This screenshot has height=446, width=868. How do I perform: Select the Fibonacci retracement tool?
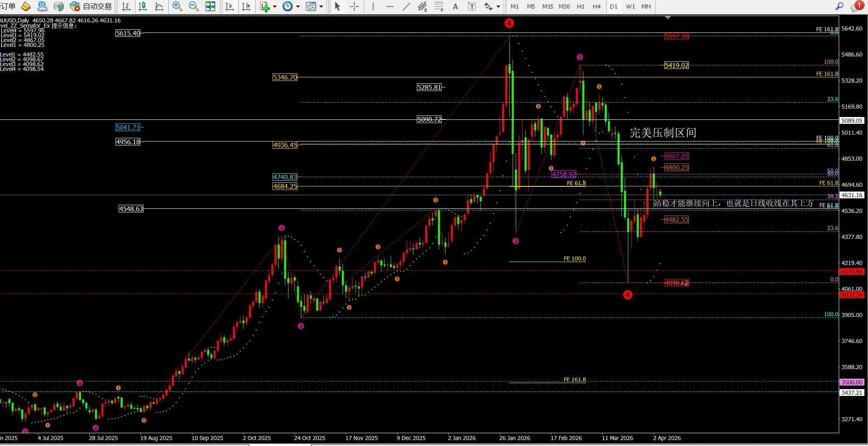(x=439, y=6)
